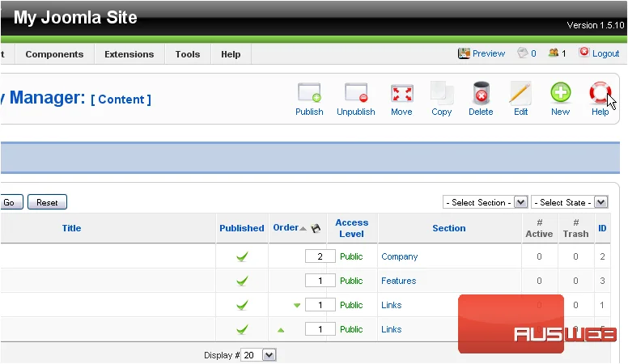Sort by the ID column header

tap(602, 228)
